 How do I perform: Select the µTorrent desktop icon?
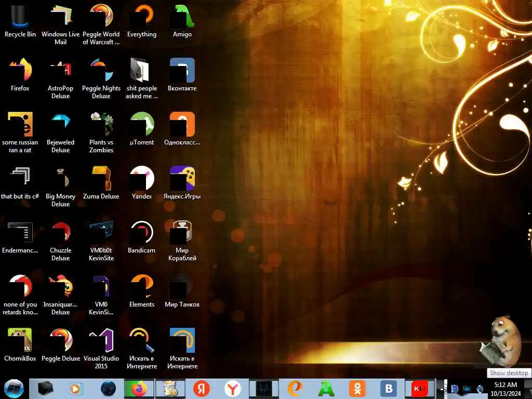click(142, 129)
